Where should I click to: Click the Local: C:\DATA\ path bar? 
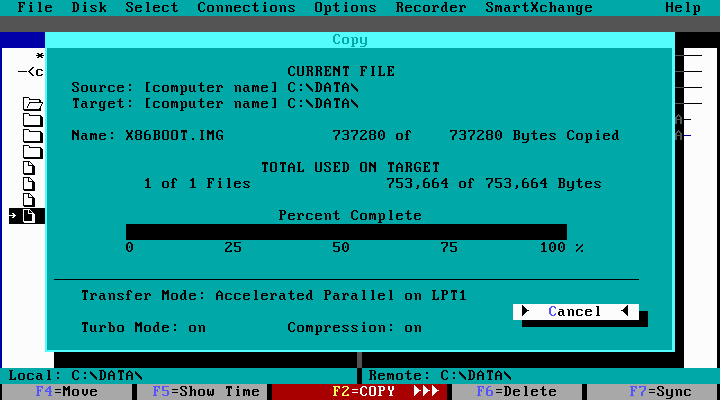(x=179, y=376)
